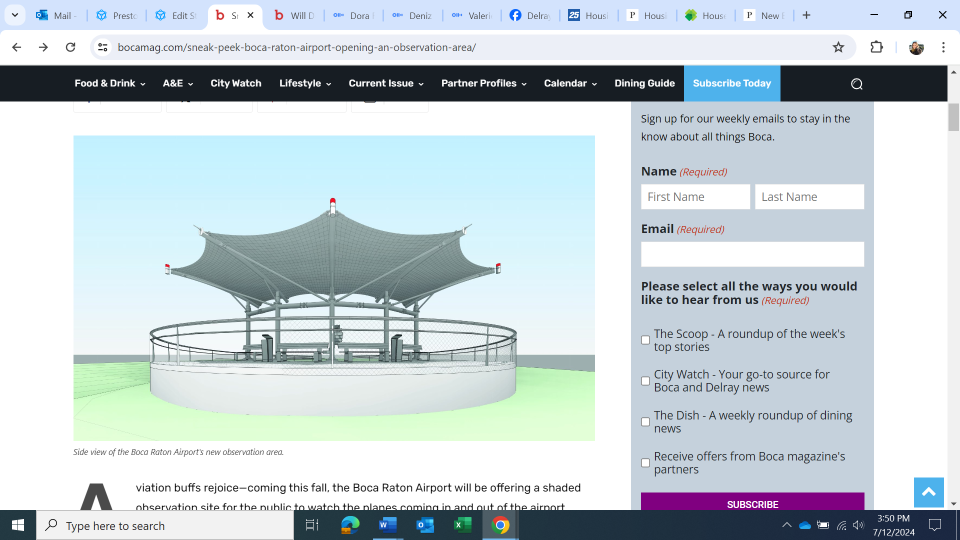Switch to the Deniz browser tab
960x540 pixels.
(x=412, y=15)
